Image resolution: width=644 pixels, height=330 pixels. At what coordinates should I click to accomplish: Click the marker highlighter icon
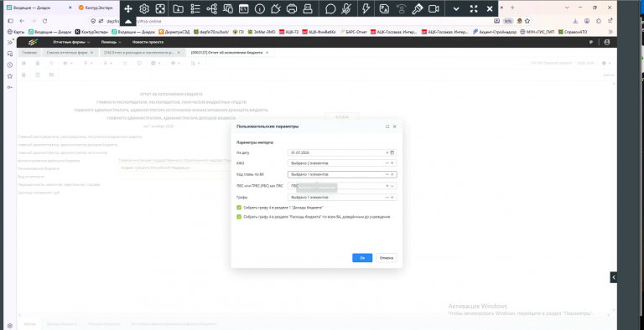tap(418, 8)
